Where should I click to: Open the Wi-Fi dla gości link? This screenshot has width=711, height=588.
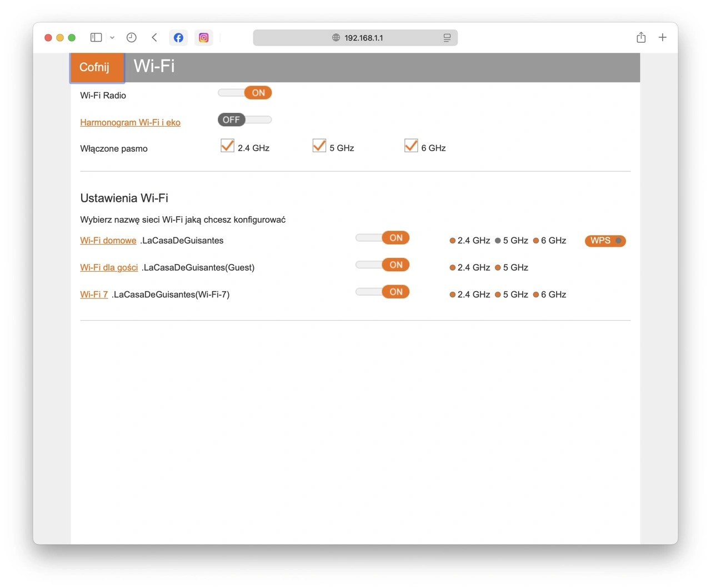pos(109,267)
